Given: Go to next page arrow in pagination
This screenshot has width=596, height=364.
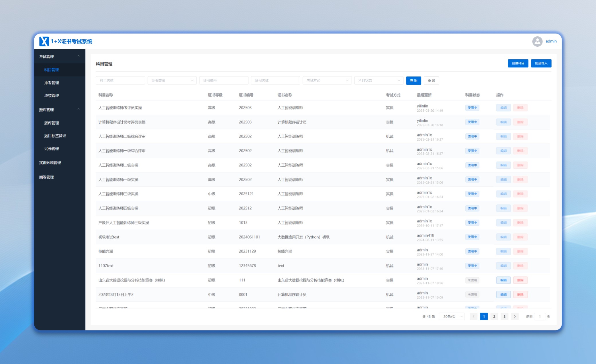Looking at the screenshot, I should (515, 316).
